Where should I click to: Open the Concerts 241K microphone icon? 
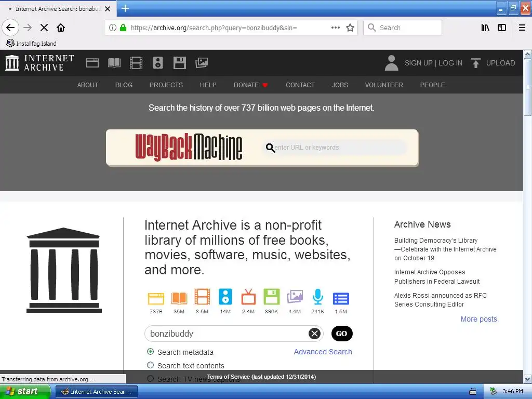(318, 297)
